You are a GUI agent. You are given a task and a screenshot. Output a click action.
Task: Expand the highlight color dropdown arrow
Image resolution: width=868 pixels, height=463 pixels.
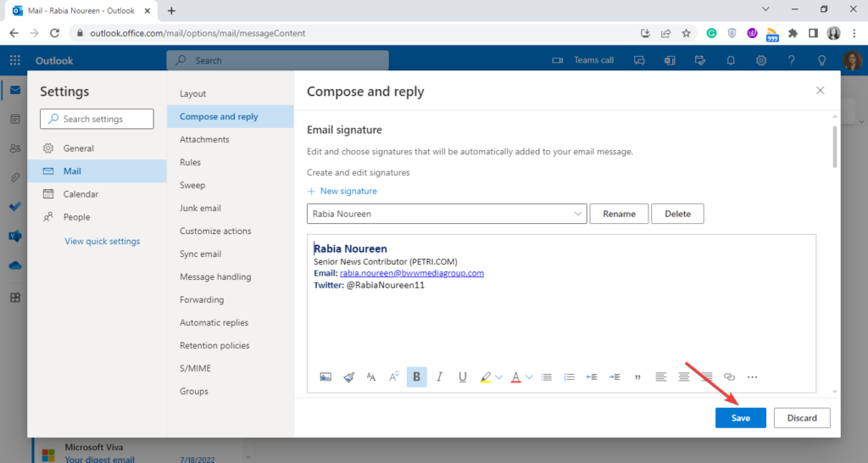point(498,377)
